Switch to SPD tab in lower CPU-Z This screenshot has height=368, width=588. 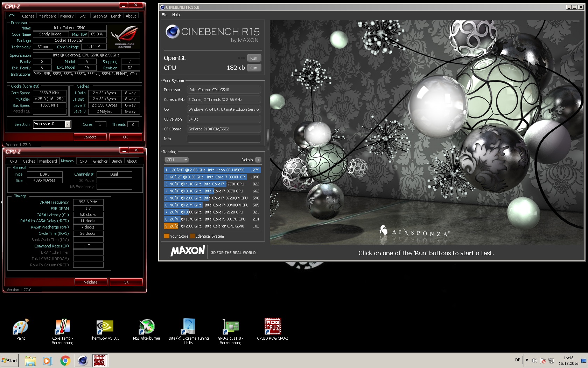pyautogui.click(x=84, y=161)
